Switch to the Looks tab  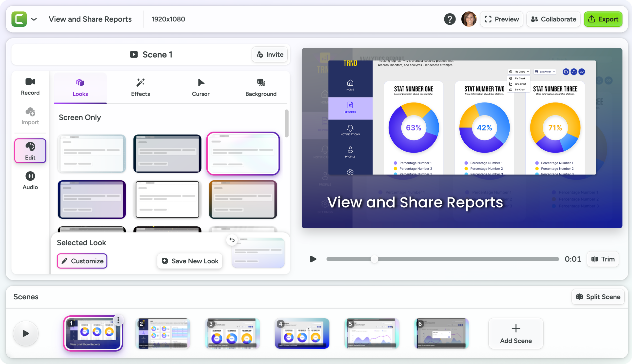pyautogui.click(x=80, y=88)
